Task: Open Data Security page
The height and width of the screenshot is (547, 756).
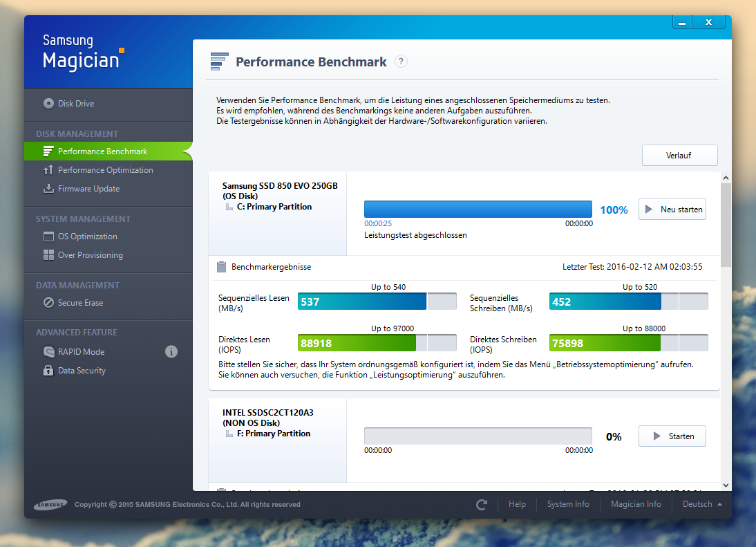Action: click(x=82, y=371)
